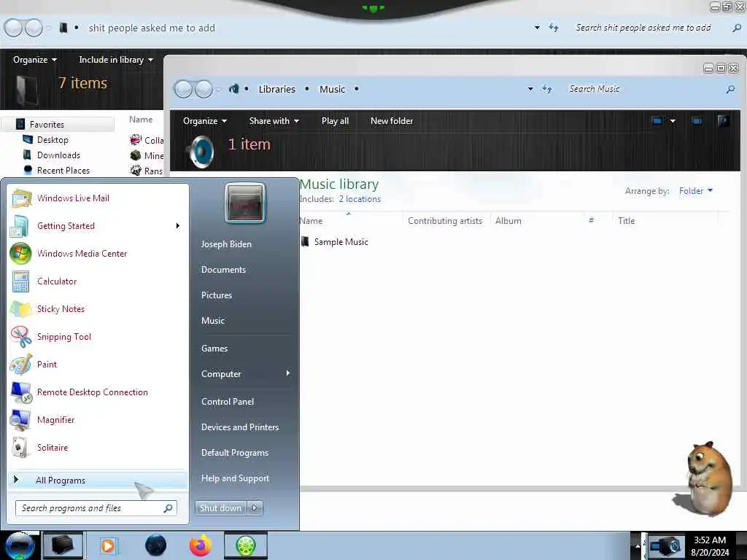Viewport: 747px width, 560px height.
Task: Open Music address bar history dropdown
Action: point(530,89)
